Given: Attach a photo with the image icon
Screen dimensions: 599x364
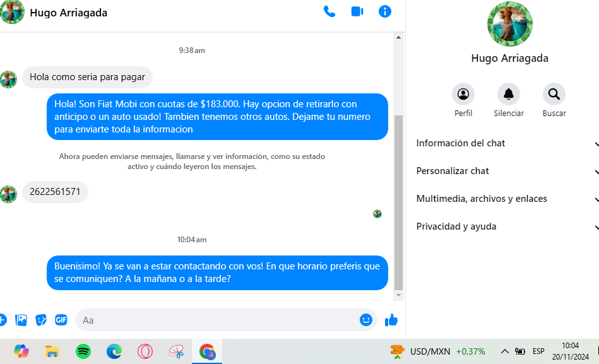Looking at the screenshot, I should (21, 320).
